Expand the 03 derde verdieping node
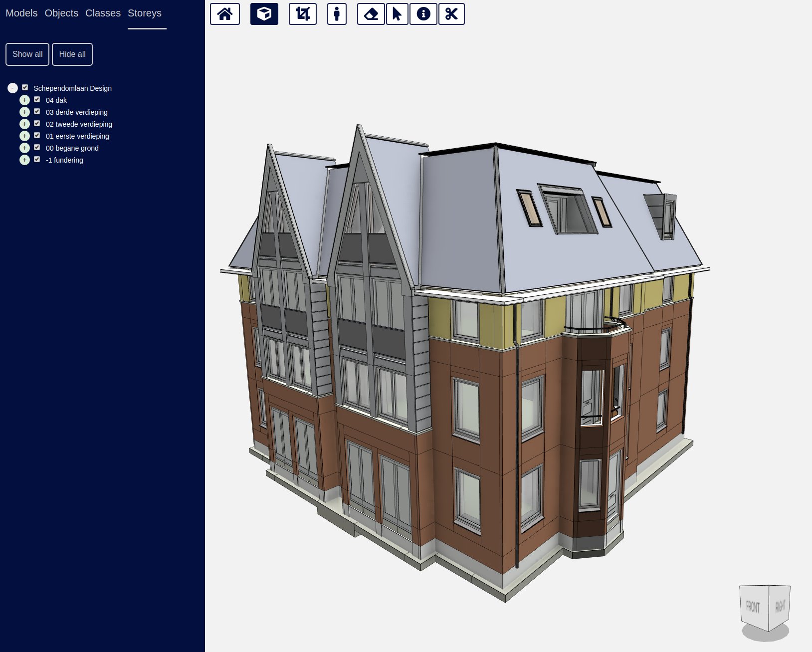The height and width of the screenshot is (652, 812). [24, 112]
